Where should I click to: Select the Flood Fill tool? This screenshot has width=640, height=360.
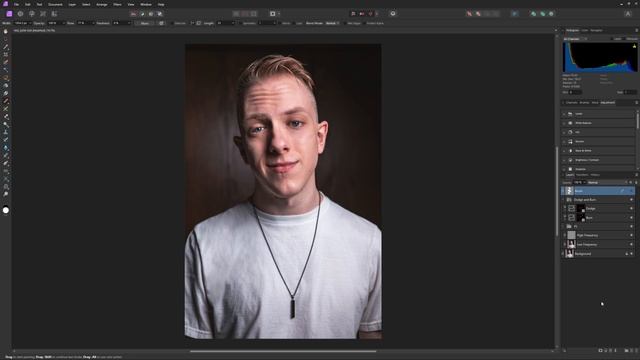(x=6, y=86)
